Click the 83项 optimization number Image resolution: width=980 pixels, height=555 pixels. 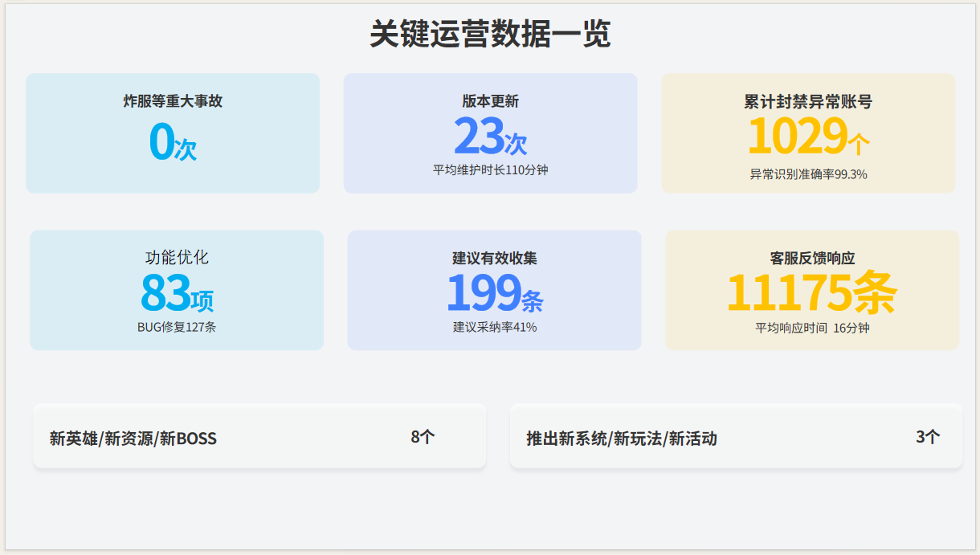177,295
